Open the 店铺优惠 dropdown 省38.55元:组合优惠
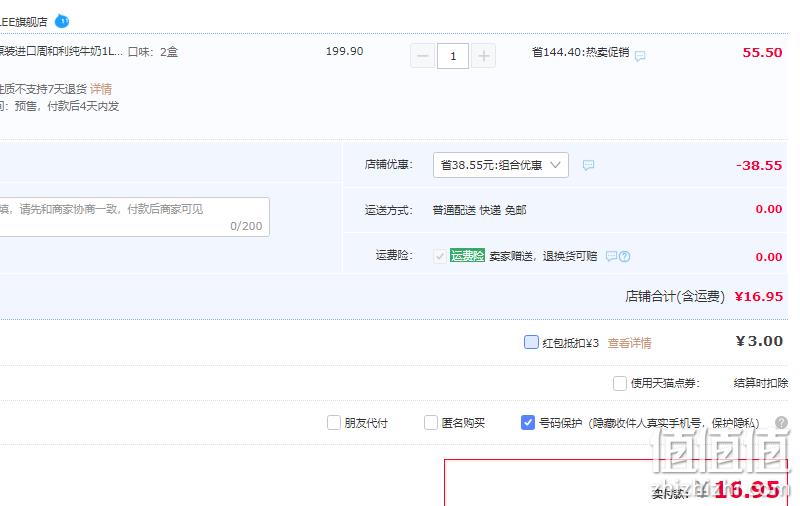The width and height of the screenshot is (800, 506). (x=501, y=165)
